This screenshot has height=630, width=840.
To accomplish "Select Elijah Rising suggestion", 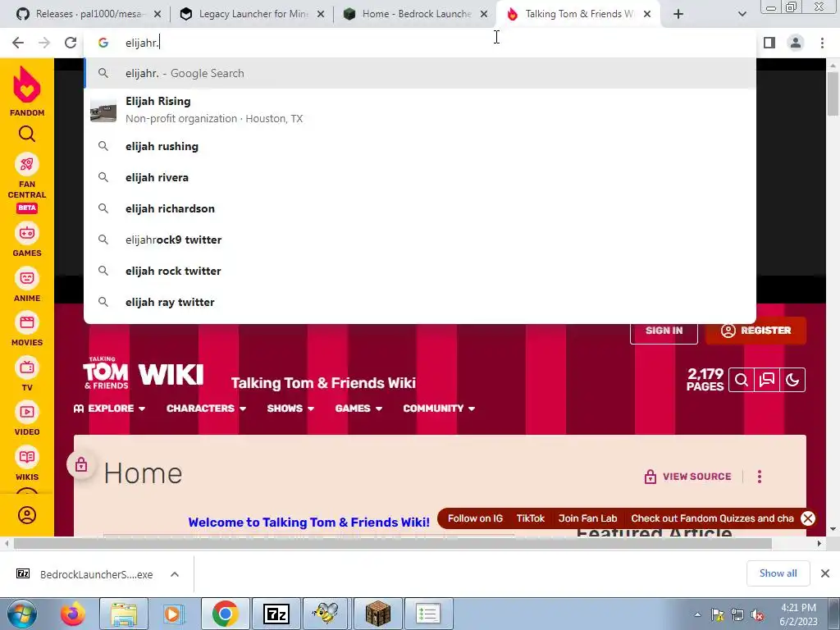I will (x=419, y=110).
